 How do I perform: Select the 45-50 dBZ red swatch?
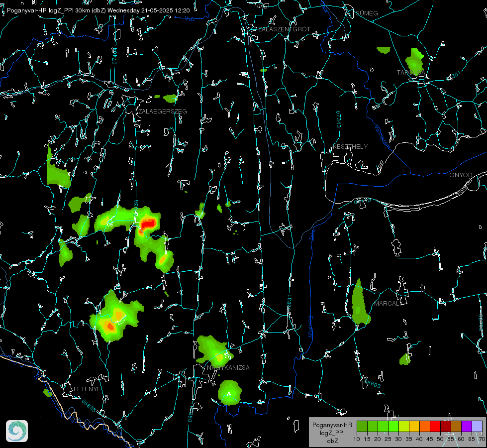(435, 426)
